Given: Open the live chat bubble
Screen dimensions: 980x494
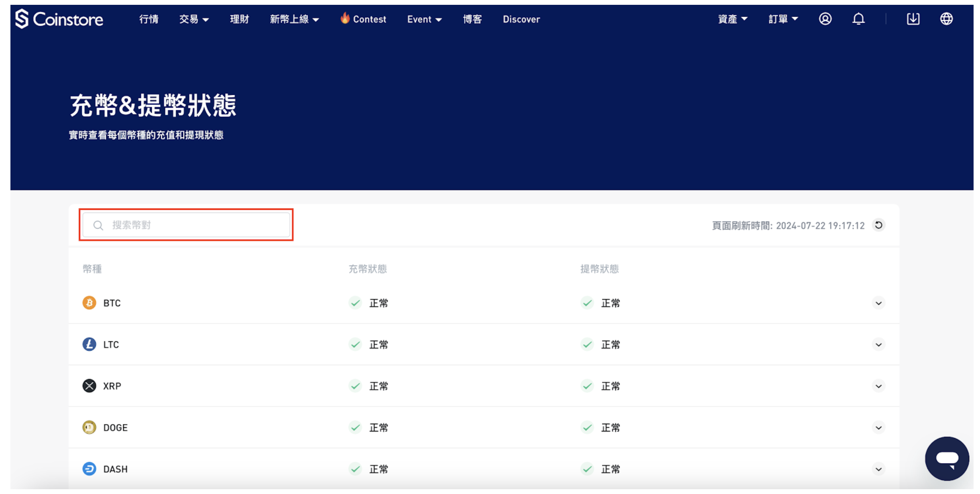Looking at the screenshot, I should click(947, 458).
